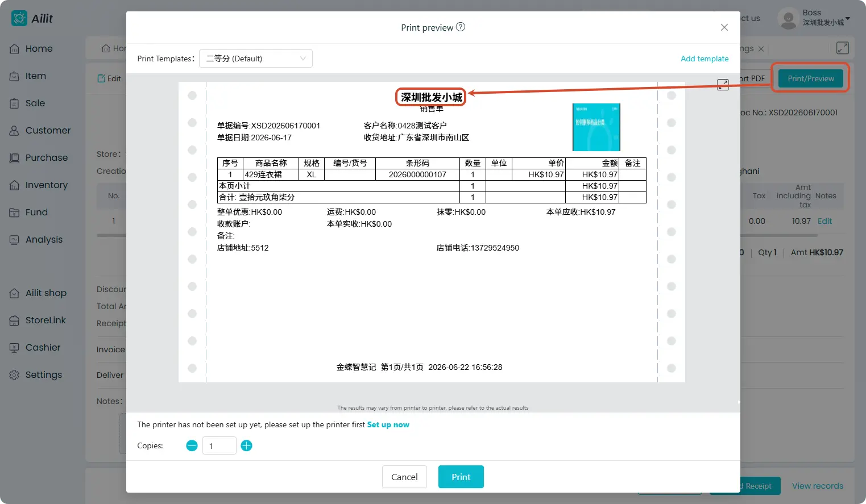Select the Home menu label

39,49
